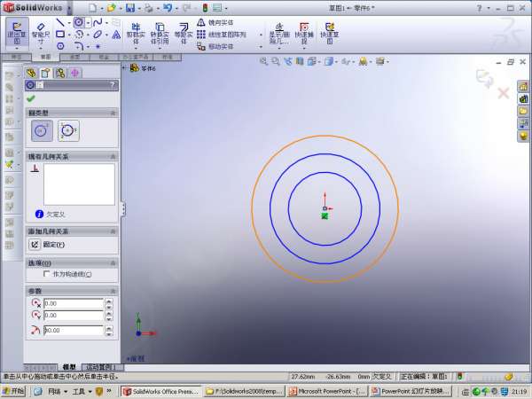Open the PropertyManager tab icon
Image resolution: width=532 pixels, height=399 pixels.
click(45, 73)
